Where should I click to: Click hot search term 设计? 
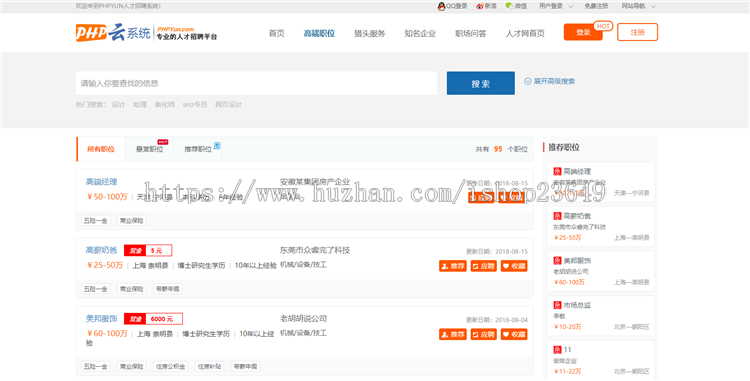click(x=118, y=104)
